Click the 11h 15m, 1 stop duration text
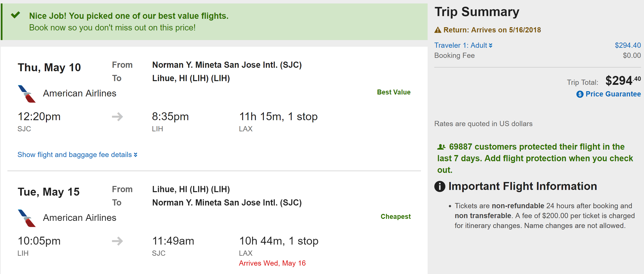The image size is (644, 274). pyautogui.click(x=278, y=117)
